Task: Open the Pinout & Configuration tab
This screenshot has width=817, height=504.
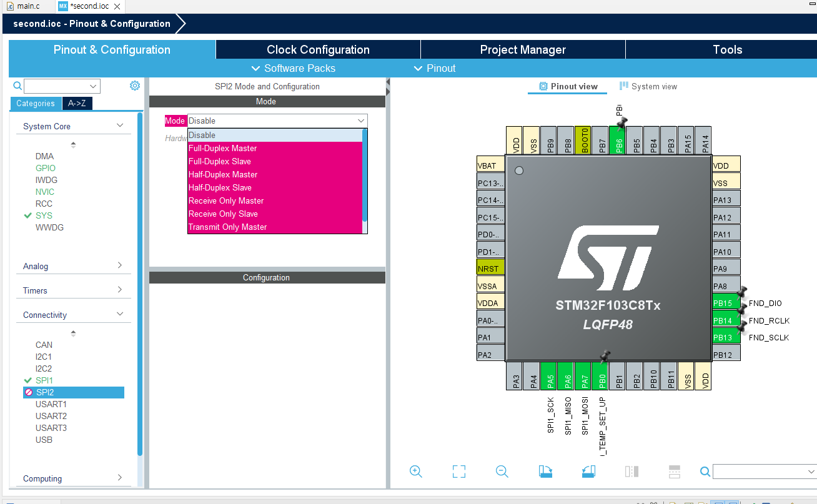Action: click(112, 50)
